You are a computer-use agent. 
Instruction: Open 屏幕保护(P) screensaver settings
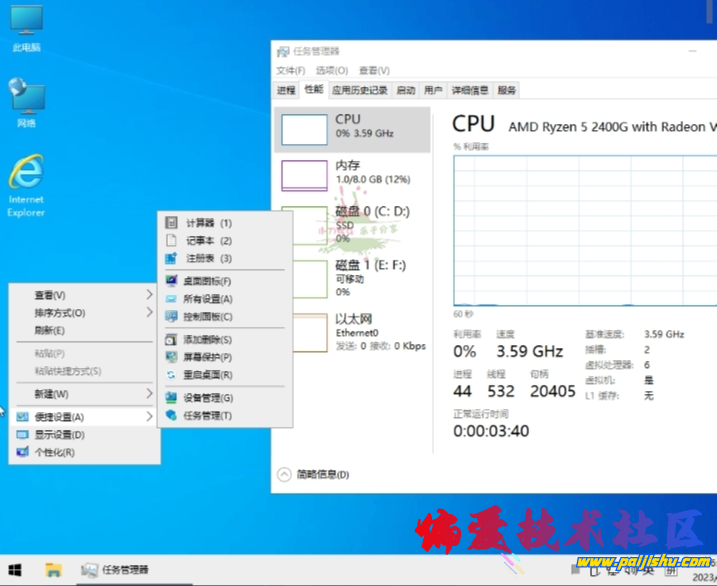point(208,357)
